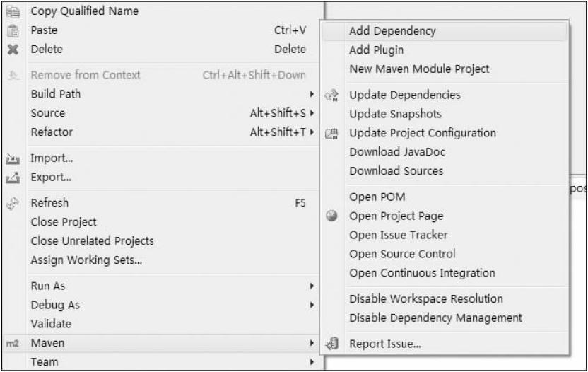Click the Copy Qualified Name icon
Viewport: 588px width, 372px height.
(x=11, y=11)
